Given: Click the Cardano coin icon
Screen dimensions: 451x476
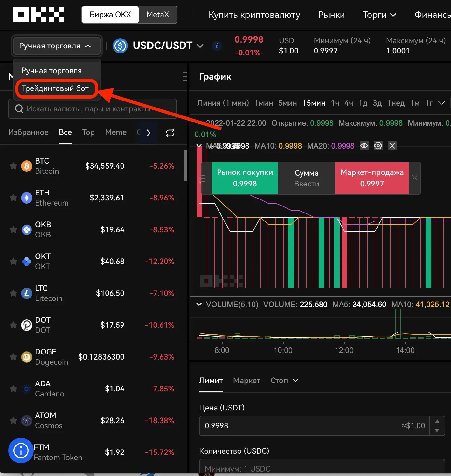Looking at the screenshot, I should point(27,388).
